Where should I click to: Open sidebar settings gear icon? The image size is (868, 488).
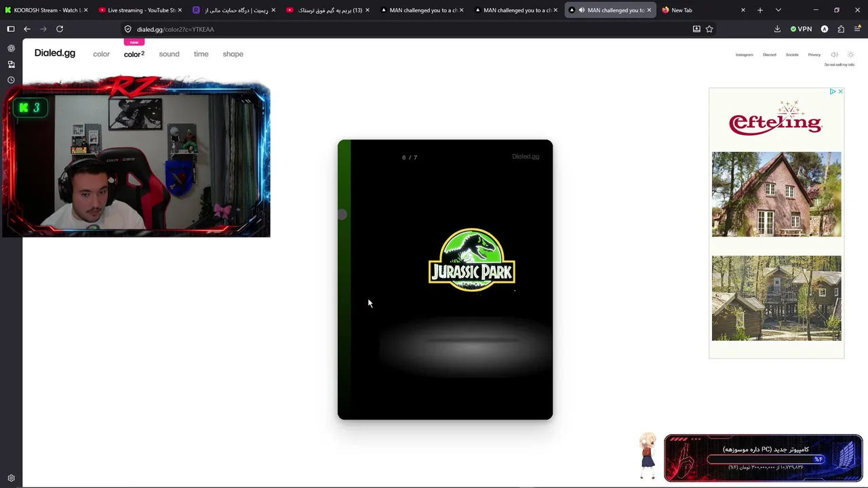click(11, 478)
